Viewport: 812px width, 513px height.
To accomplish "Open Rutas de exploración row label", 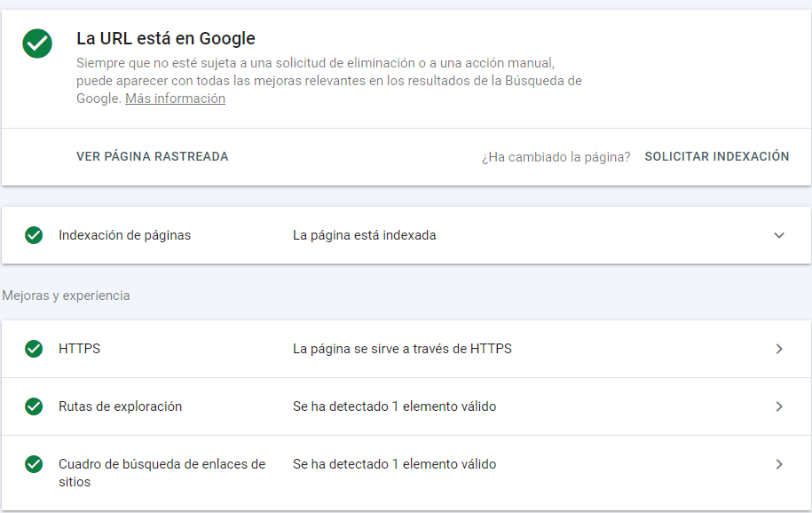I will click(120, 406).
